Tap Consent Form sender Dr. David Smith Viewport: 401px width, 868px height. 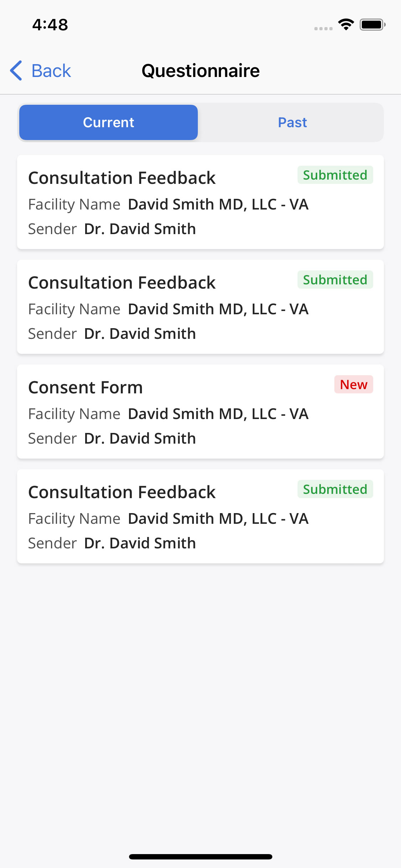pyautogui.click(x=140, y=438)
